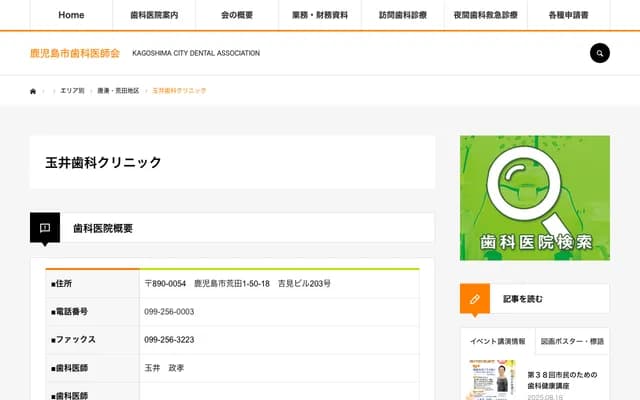Screen dimensions: 640x400
Task: Click the エリア別 breadcrumb link
Action: pyautogui.click(x=72, y=91)
